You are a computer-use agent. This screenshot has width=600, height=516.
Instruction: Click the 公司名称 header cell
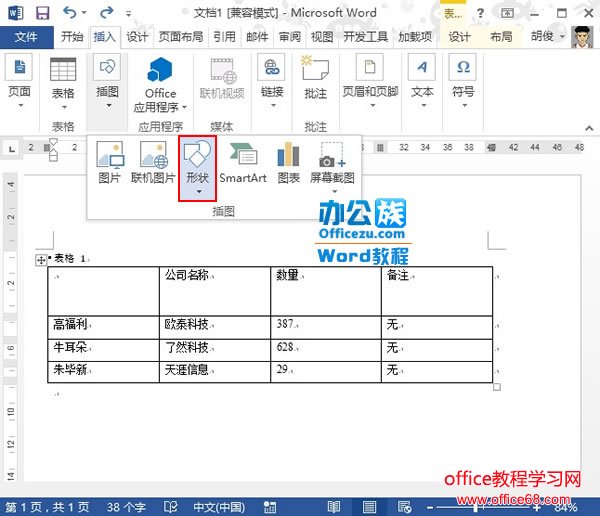click(215, 291)
